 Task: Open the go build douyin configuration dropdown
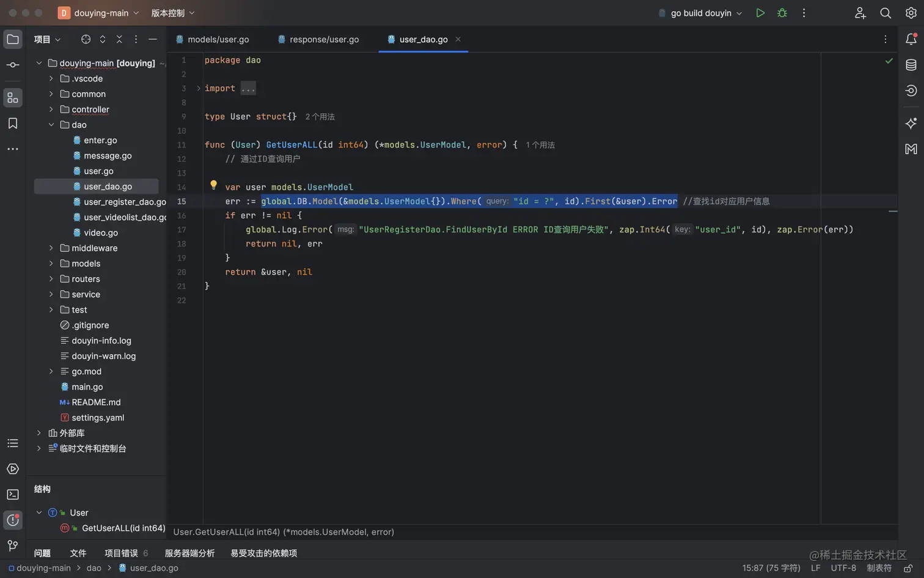coord(701,13)
